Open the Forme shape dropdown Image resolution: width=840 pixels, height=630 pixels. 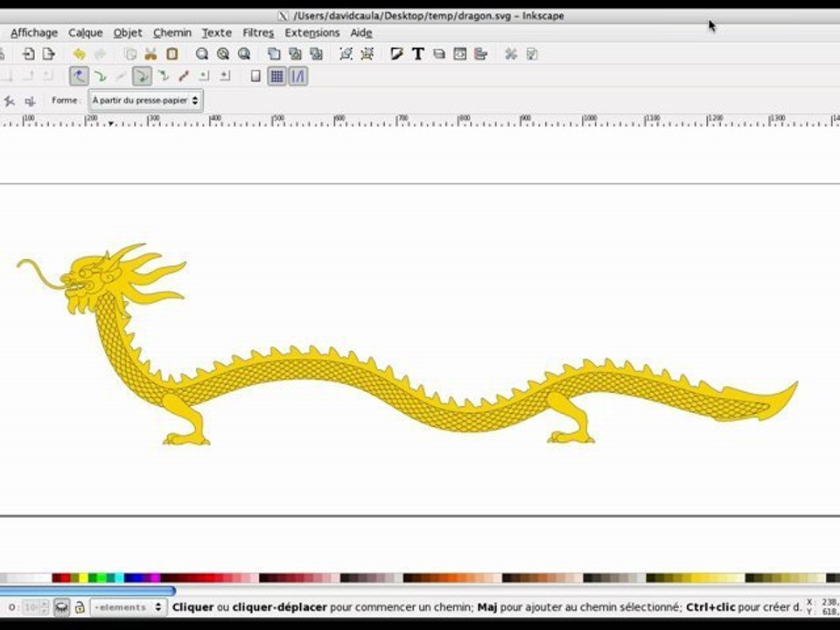(146, 100)
